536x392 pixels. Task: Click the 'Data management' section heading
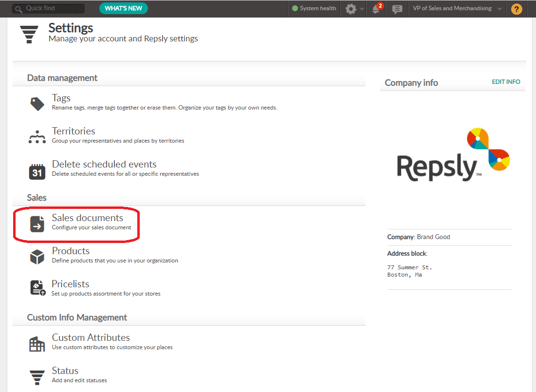(x=62, y=78)
